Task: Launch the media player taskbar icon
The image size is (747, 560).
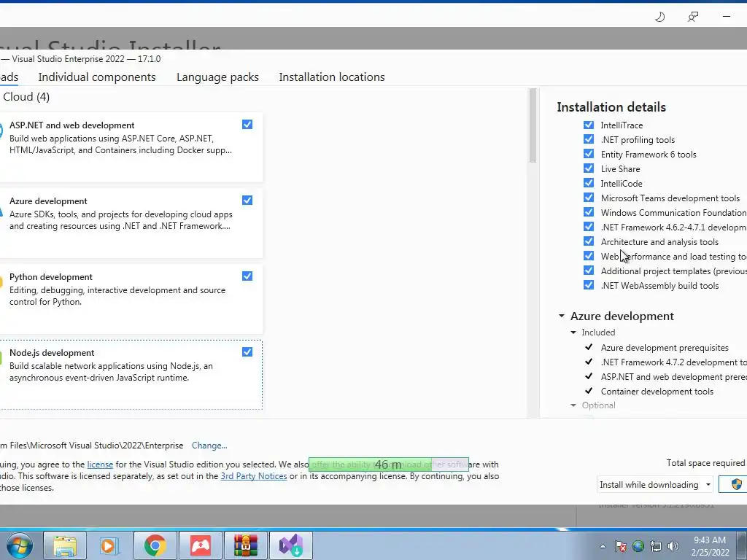Action: click(x=109, y=545)
